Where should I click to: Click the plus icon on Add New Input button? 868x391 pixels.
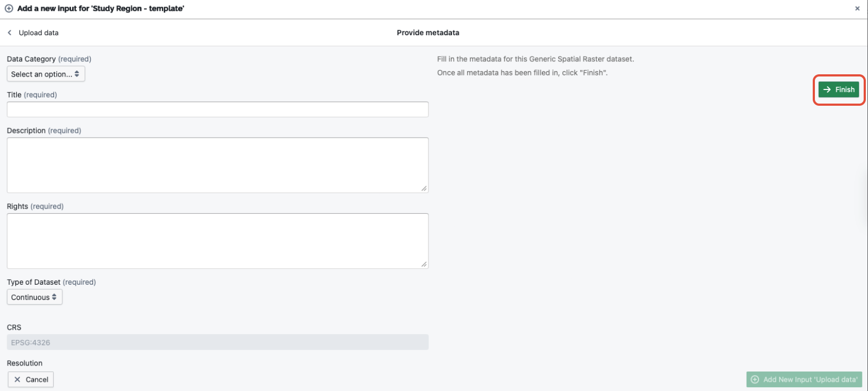coord(755,380)
